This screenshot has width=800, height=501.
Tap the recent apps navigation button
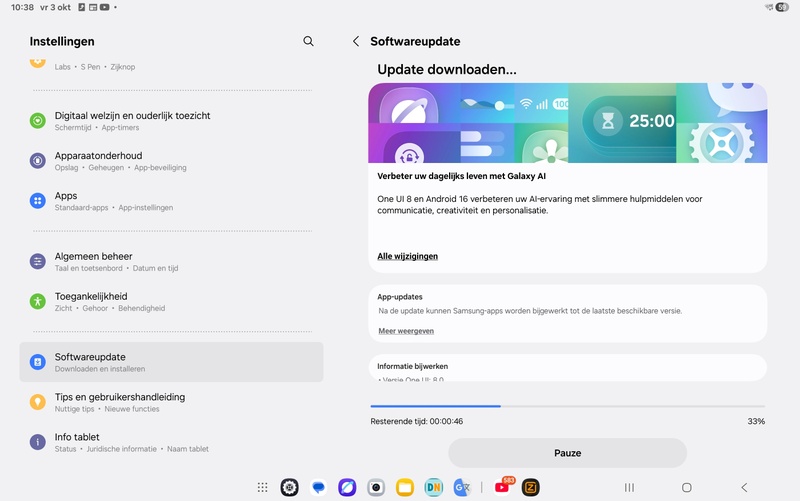click(x=630, y=488)
